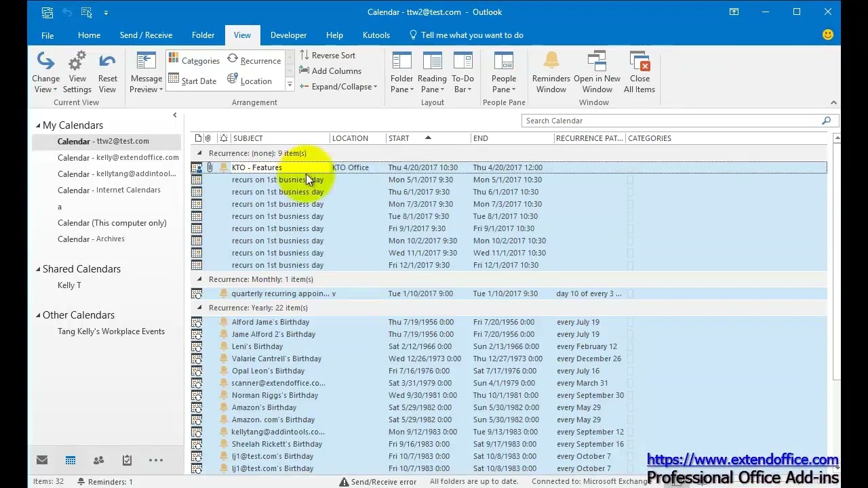The width and height of the screenshot is (868, 488).
Task: Toggle category box for Opal Leon's Birthday
Action: (630, 371)
